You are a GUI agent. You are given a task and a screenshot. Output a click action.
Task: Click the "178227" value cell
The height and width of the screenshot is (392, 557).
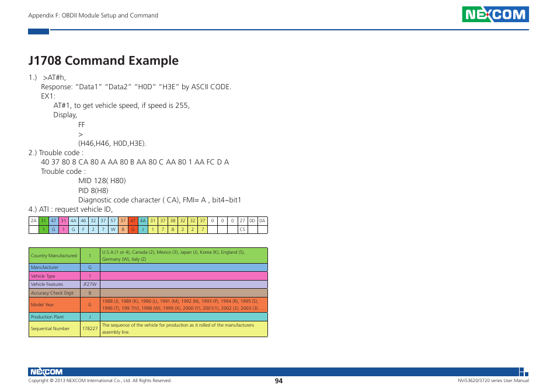(x=90, y=328)
